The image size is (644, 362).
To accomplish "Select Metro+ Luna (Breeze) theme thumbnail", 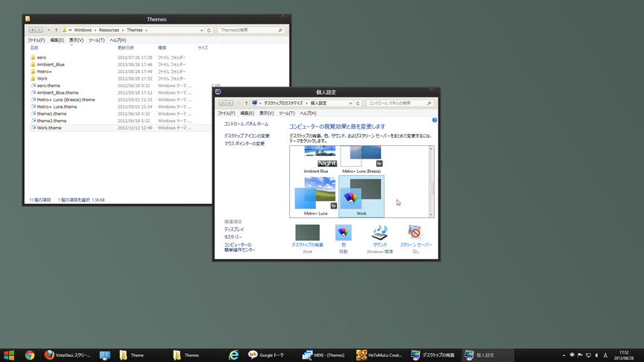I will click(362, 159).
